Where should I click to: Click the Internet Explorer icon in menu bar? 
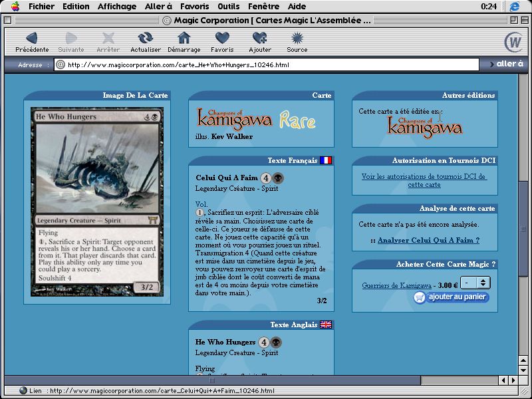click(x=515, y=6)
